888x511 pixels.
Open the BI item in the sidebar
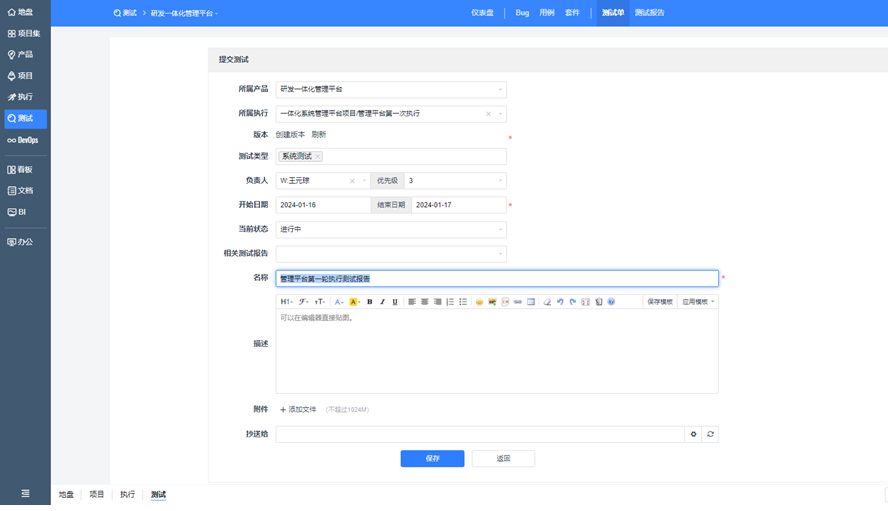(17, 212)
